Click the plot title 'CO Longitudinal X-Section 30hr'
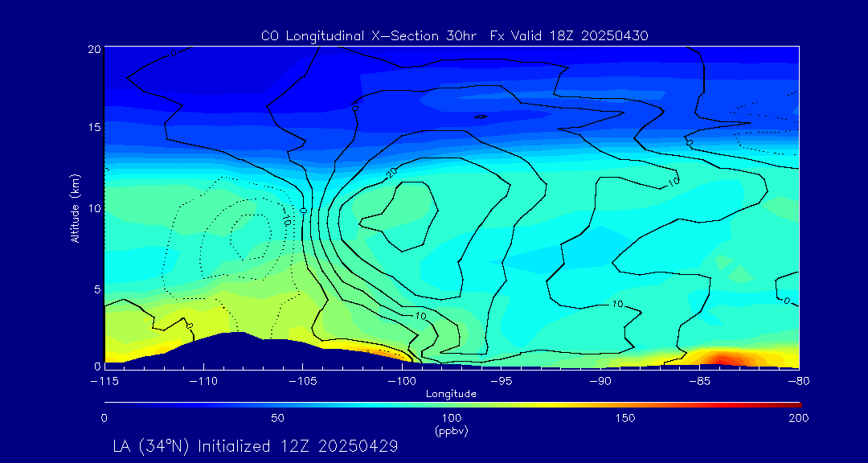 pos(371,36)
